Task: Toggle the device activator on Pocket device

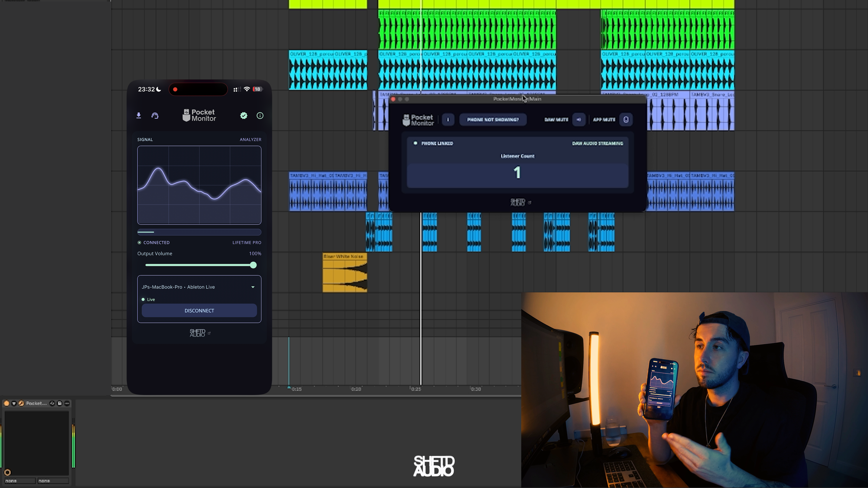Action: point(6,403)
